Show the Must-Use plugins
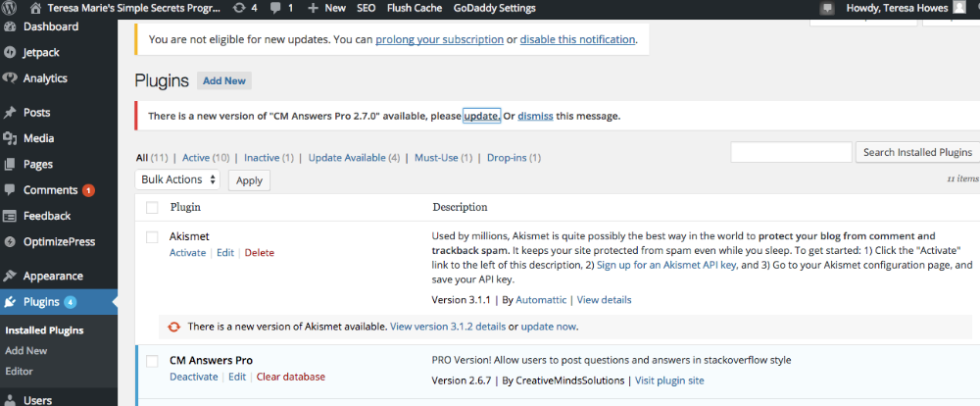The height and width of the screenshot is (406, 980). pos(436,158)
